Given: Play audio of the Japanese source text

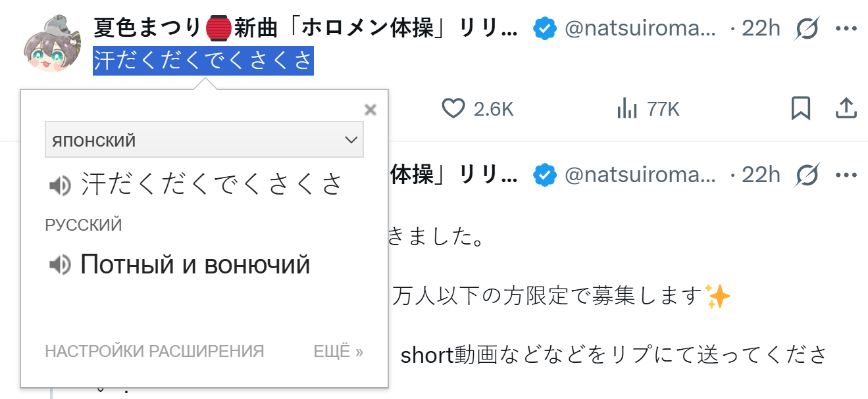Looking at the screenshot, I should pyautogui.click(x=60, y=186).
